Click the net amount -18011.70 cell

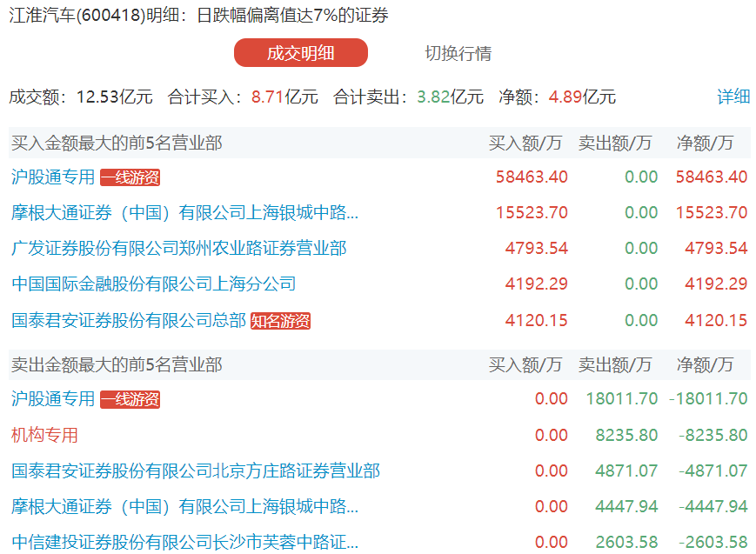pyautogui.click(x=708, y=398)
